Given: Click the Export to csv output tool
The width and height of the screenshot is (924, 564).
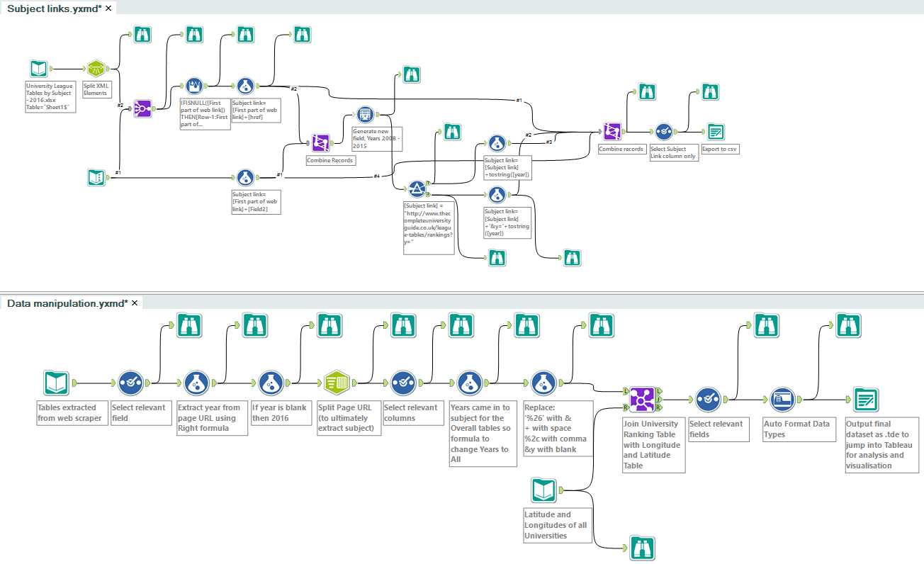Looking at the screenshot, I should coord(716,132).
